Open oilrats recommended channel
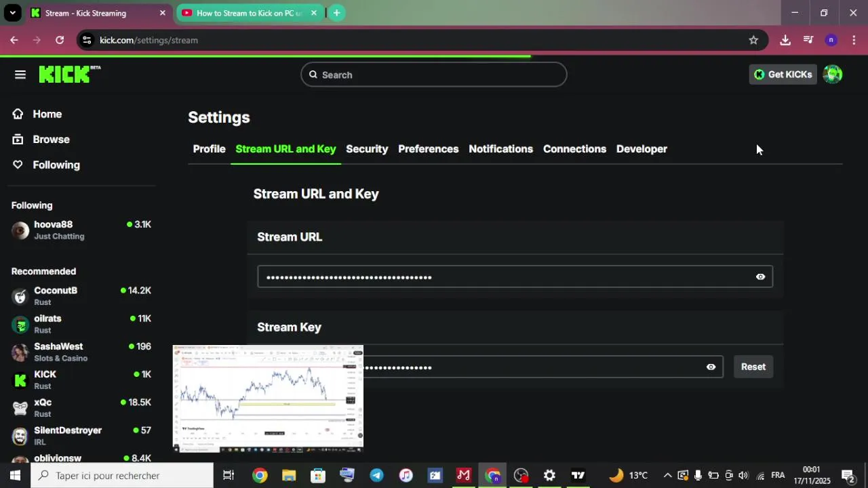The image size is (868, 488). coord(81,324)
